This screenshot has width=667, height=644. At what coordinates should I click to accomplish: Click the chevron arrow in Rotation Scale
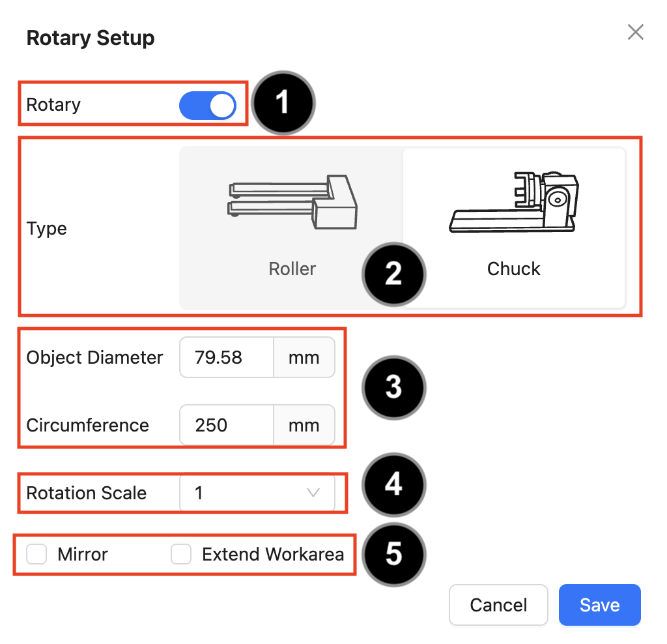[x=313, y=493]
